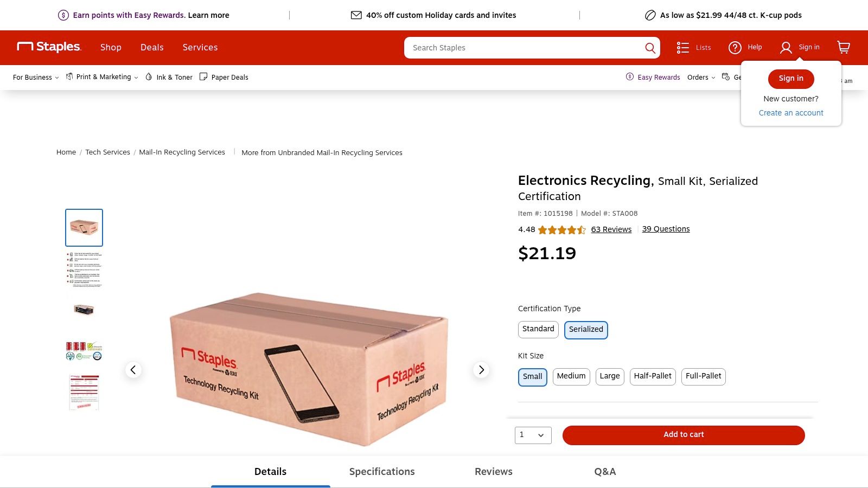
Task: Open the shopping cart icon
Action: tap(843, 47)
